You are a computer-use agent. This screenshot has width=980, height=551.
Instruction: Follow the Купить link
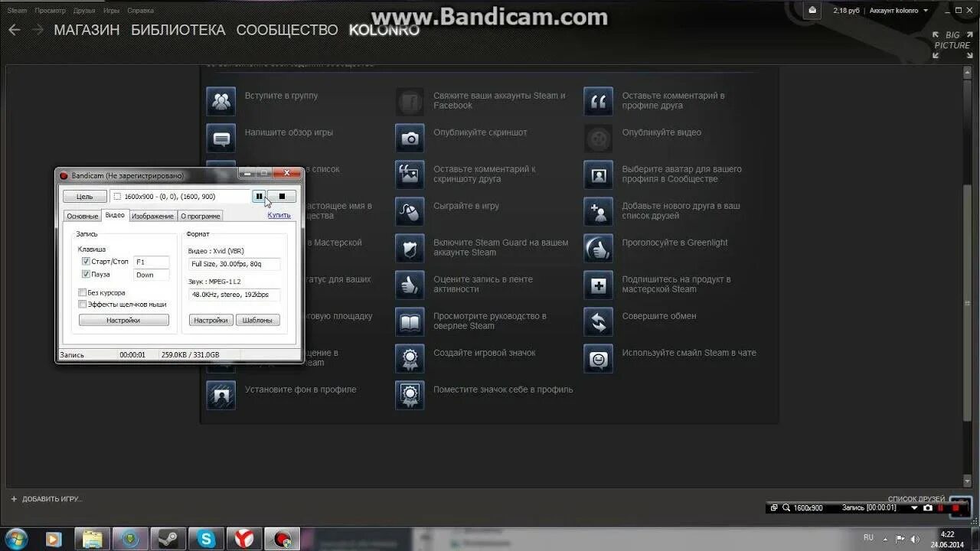click(279, 215)
